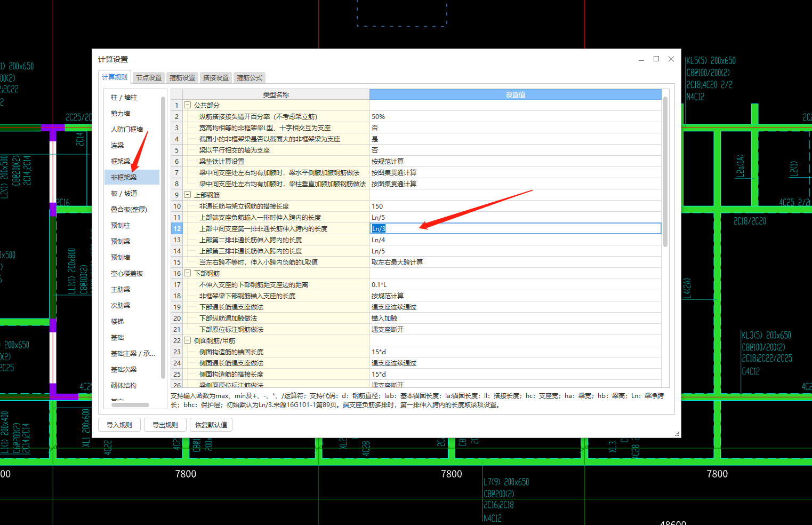Image resolution: width=812 pixels, height=525 pixels.
Task: Click the 150 value in row 10
Action: point(516,206)
